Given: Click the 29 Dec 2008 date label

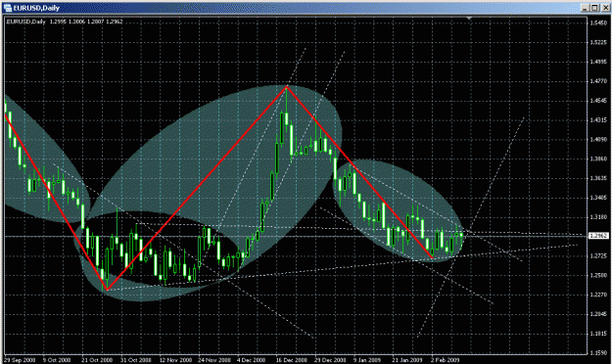Looking at the screenshot, I should [x=330, y=360].
